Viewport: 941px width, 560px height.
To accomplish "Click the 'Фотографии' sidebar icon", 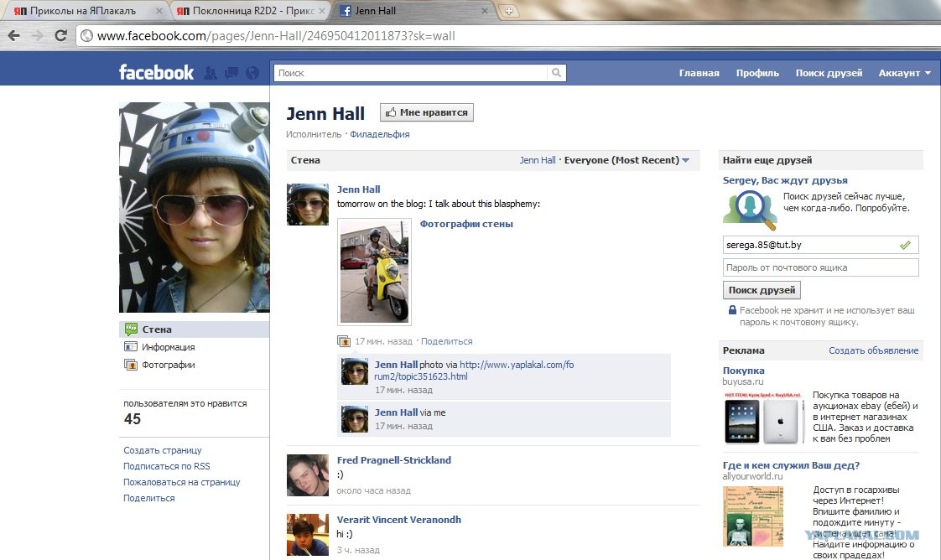I will point(130,364).
